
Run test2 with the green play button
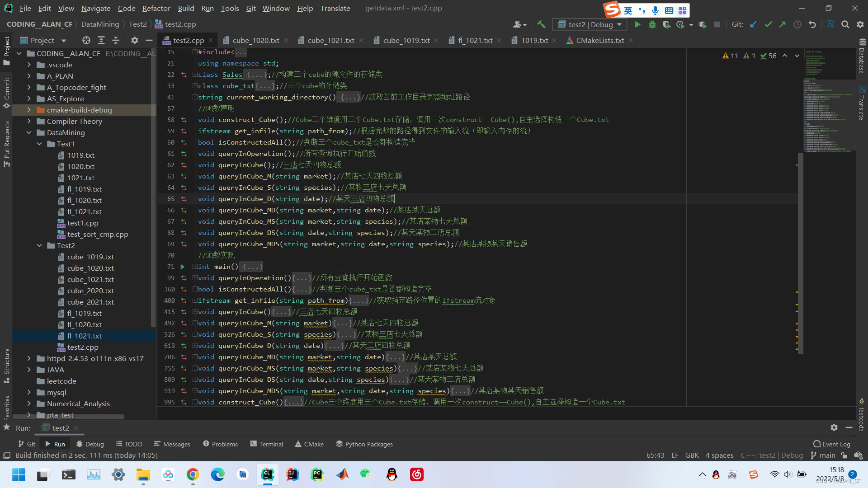coord(637,24)
